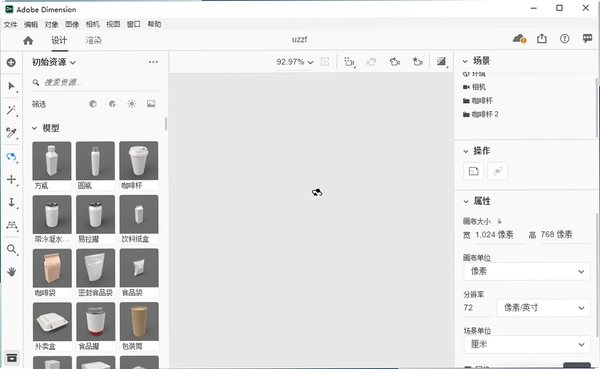
Task: Toggle the render preview icon
Action: click(x=442, y=62)
